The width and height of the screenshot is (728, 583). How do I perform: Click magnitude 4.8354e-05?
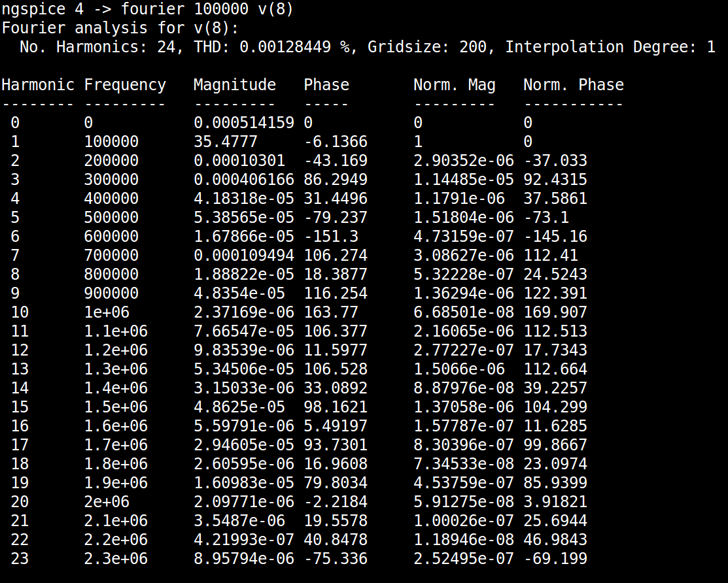point(239,293)
